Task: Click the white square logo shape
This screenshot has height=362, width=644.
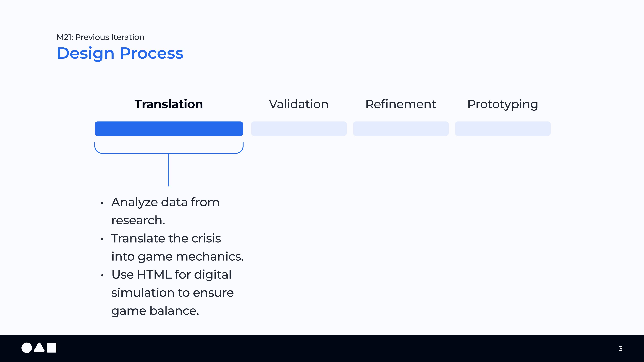Action: 52,348
